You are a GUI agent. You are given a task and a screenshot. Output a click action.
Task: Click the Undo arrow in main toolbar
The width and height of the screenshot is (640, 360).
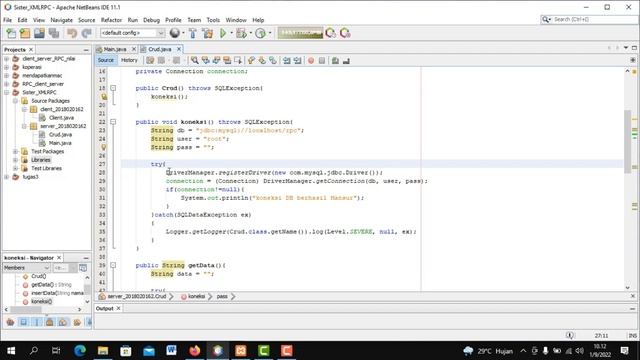72,33
